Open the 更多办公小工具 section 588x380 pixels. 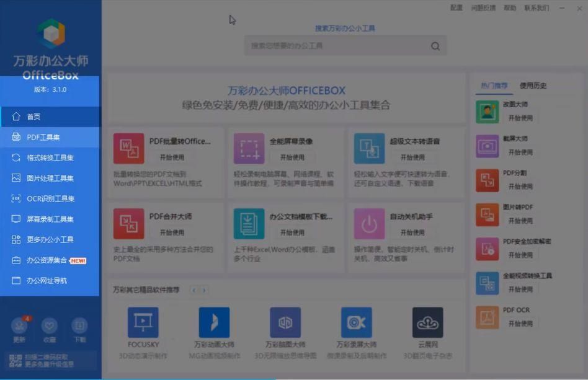pyautogui.click(x=51, y=239)
